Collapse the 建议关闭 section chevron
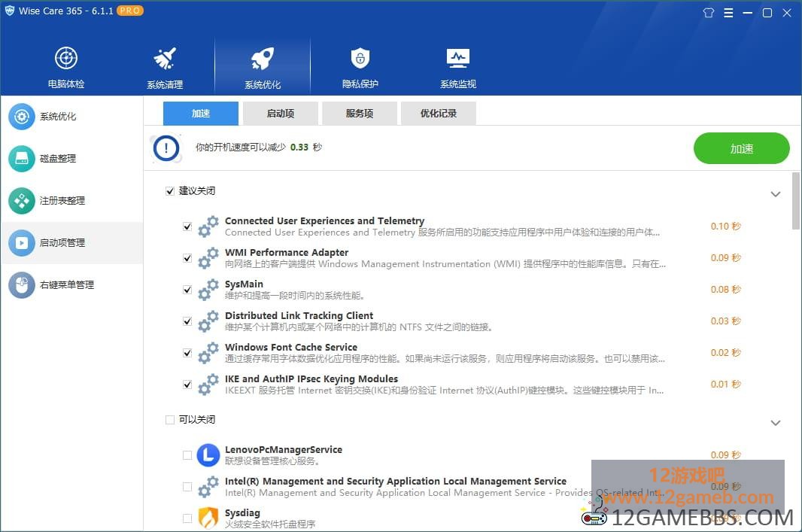Screen dimensions: 802x532 pyautogui.click(x=776, y=194)
